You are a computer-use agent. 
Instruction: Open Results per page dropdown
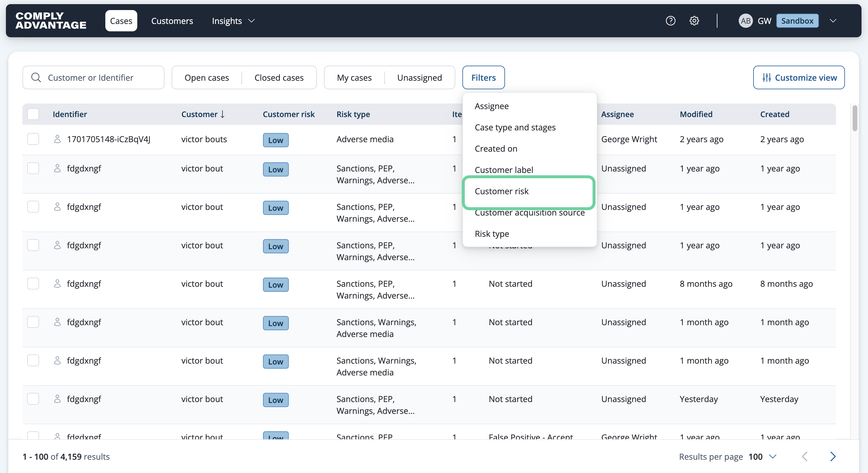point(763,456)
